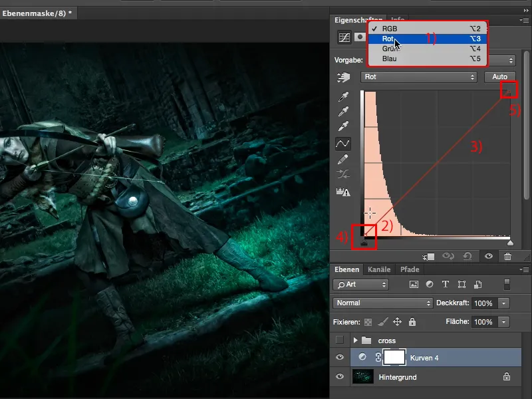This screenshot has width=532, height=399.
Task: Select the layer mask icon in Eigenschaften
Action: 360,37
